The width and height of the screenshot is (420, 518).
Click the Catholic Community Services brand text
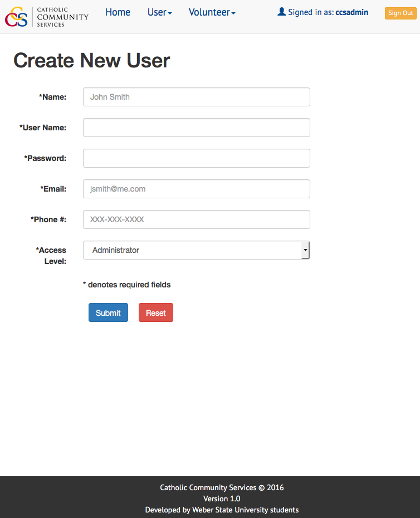coord(63,17)
